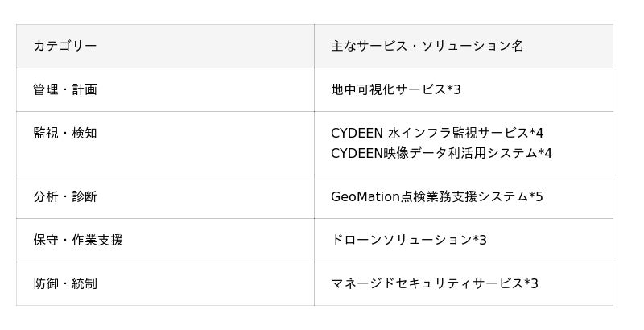Click the word GeoMation in the table
The image size is (644, 330).
[x=365, y=196]
